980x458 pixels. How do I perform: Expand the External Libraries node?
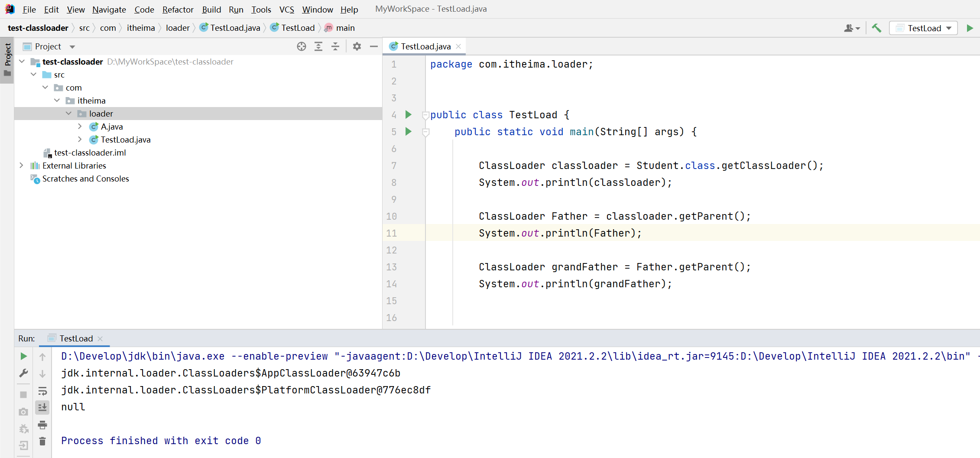(21, 166)
